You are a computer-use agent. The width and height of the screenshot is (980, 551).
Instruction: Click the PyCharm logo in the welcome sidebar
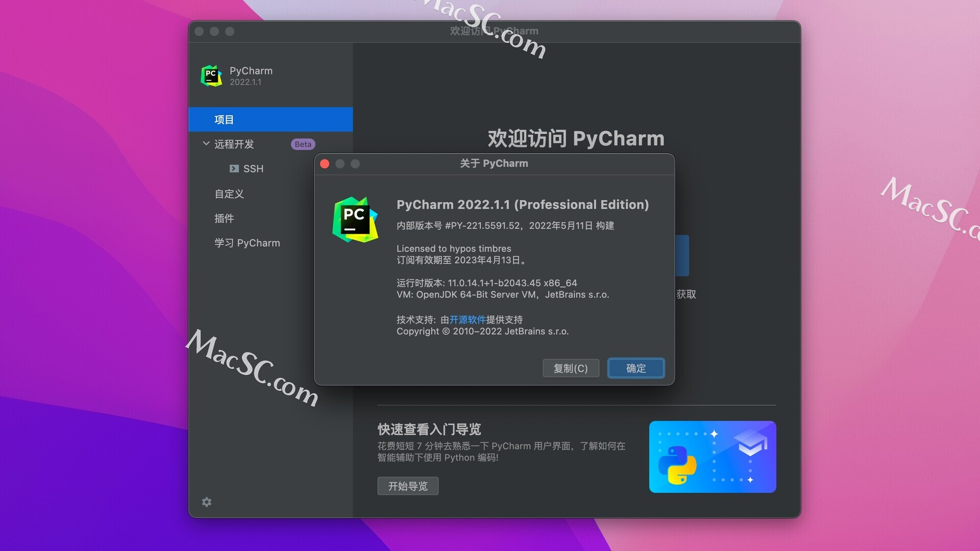click(211, 76)
